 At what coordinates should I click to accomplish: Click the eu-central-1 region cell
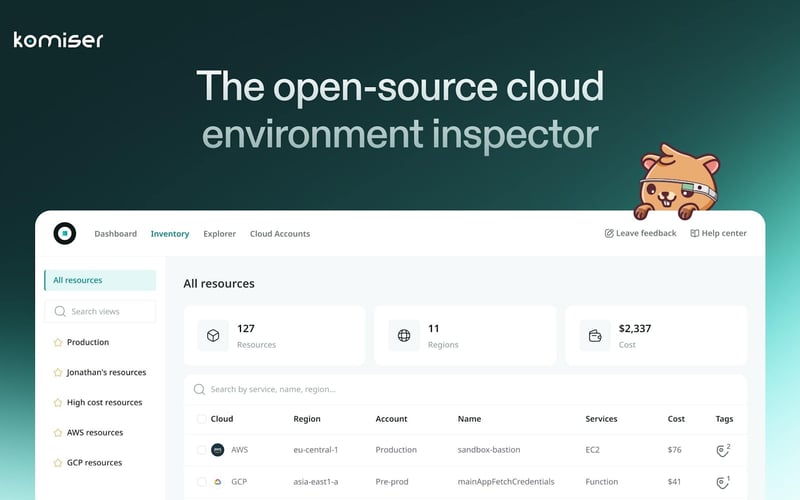(x=315, y=450)
